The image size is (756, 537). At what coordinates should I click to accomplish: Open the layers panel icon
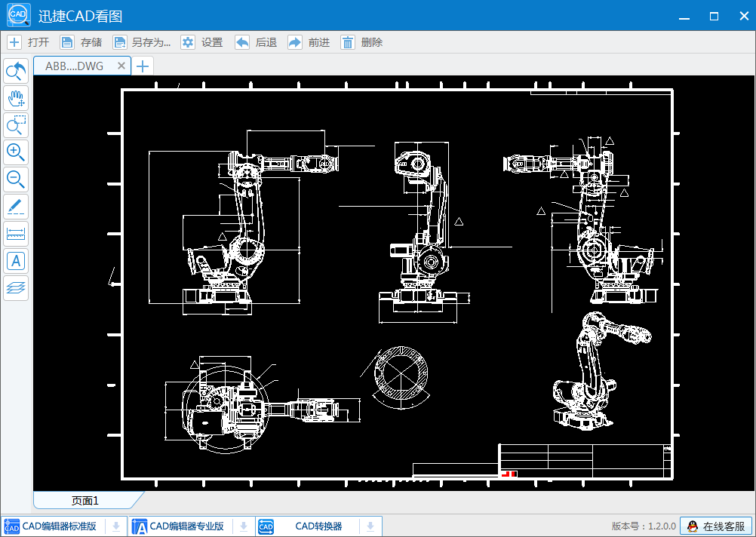click(16, 287)
